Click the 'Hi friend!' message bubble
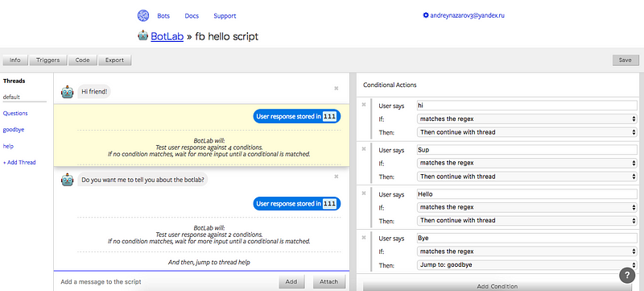644x291 pixels. (94, 92)
